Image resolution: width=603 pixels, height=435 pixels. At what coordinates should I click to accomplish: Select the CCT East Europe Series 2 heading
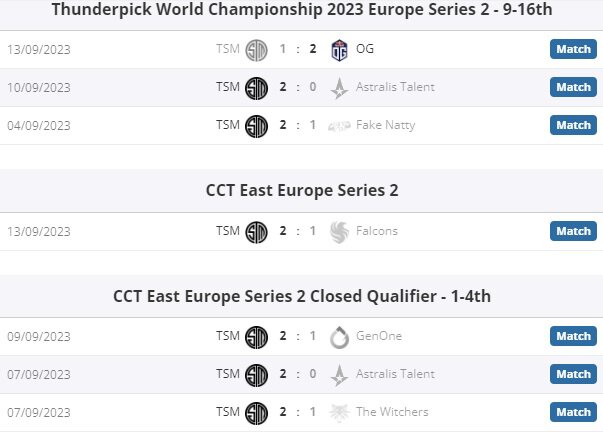coord(302,190)
